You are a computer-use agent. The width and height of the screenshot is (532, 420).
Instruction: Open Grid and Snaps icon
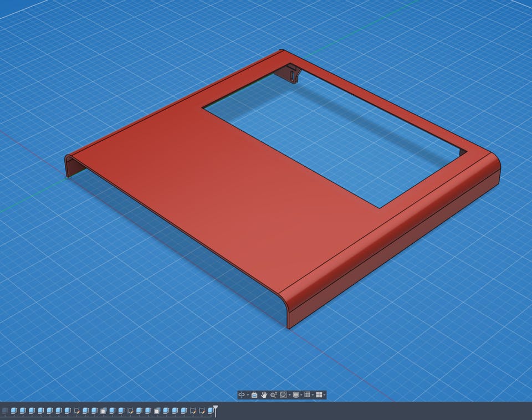(x=307, y=395)
